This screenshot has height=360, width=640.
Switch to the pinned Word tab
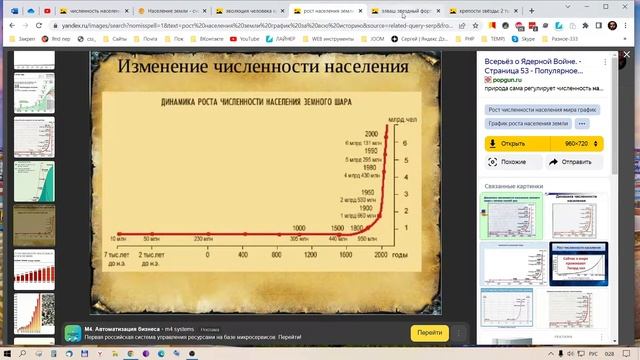point(15,11)
